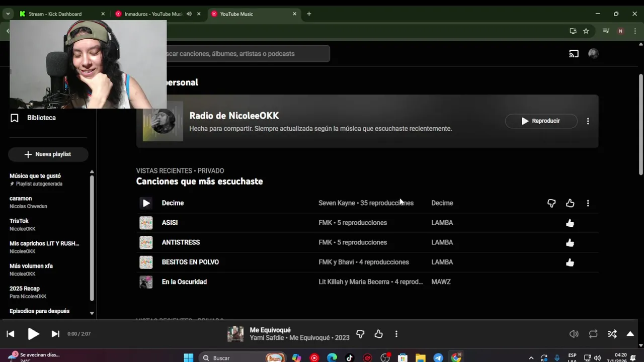644x362 pixels.
Task: Create a Nueva playlist
Action: [48, 154]
